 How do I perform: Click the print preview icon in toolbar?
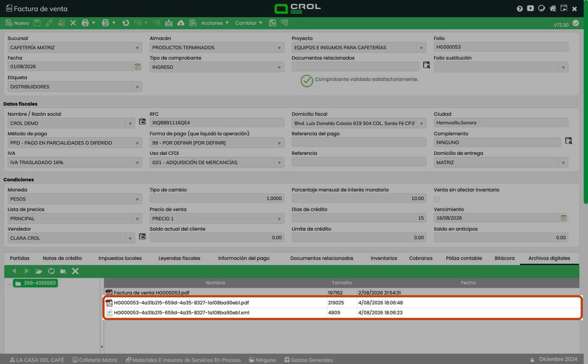105,23
